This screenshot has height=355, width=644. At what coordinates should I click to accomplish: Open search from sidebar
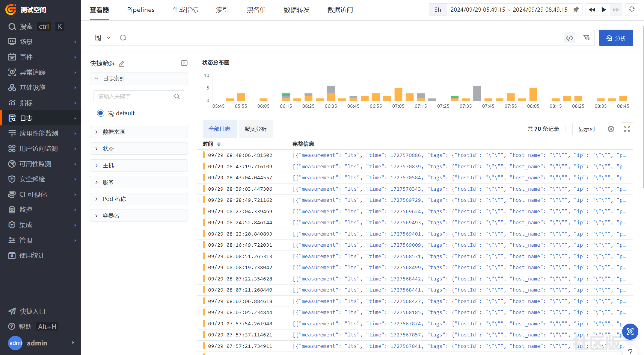pos(36,26)
